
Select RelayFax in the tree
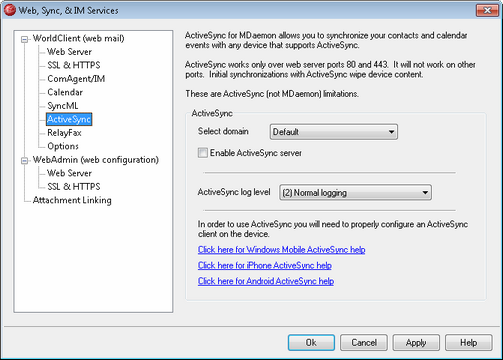coord(64,133)
